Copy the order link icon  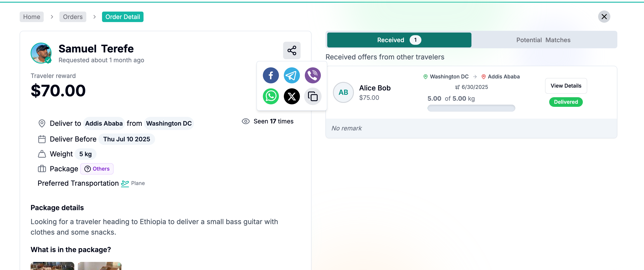pyautogui.click(x=313, y=96)
